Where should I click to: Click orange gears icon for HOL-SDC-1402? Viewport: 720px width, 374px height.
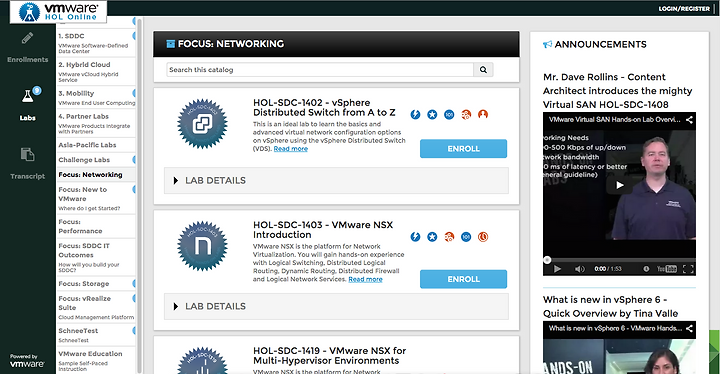(x=466, y=114)
